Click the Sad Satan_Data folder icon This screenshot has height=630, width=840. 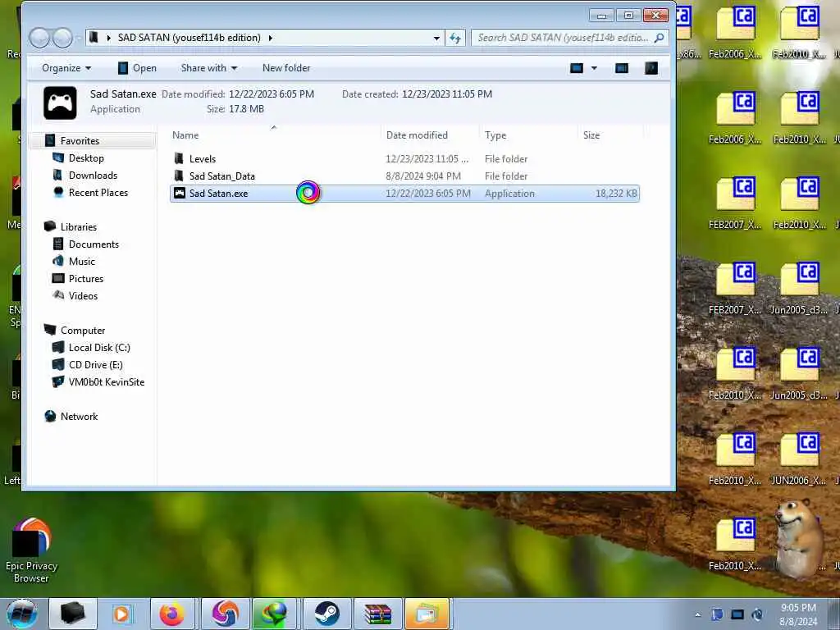[x=179, y=176]
